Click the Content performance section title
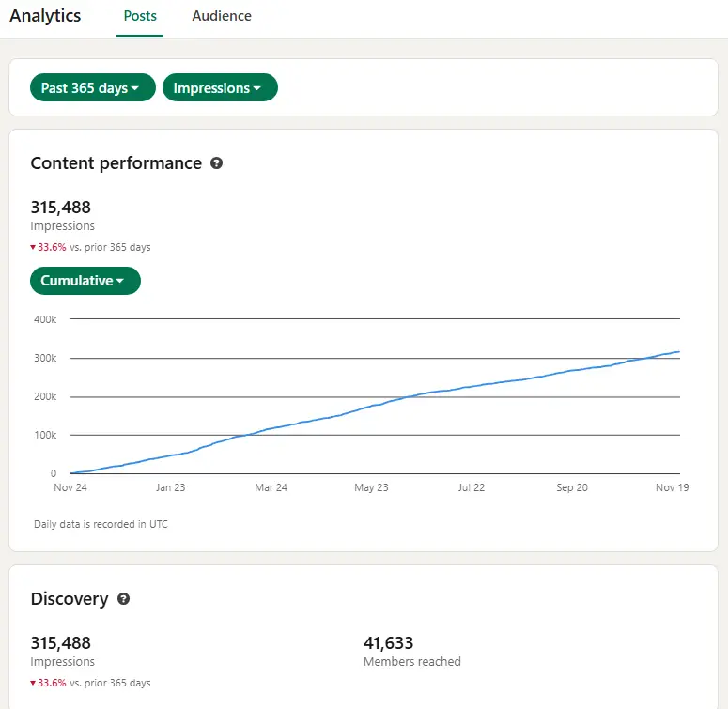The width and height of the screenshot is (728, 709). click(x=116, y=163)
